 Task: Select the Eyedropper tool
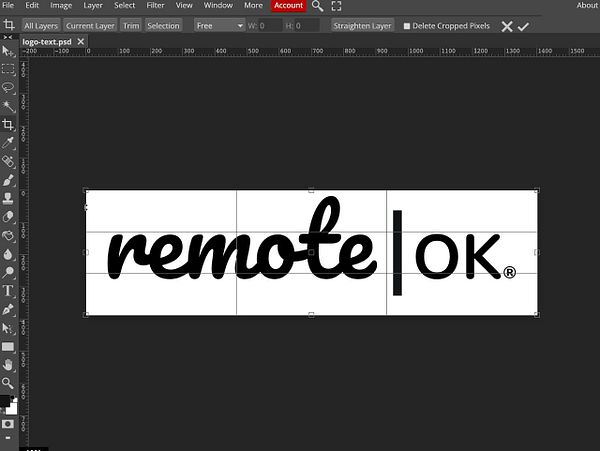coord(7,143)
